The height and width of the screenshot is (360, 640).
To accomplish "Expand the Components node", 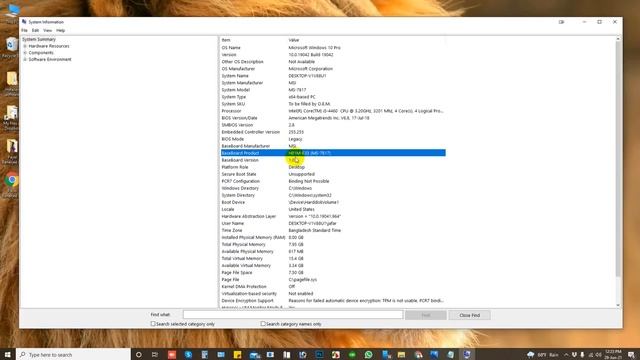I will click(25, 53).
